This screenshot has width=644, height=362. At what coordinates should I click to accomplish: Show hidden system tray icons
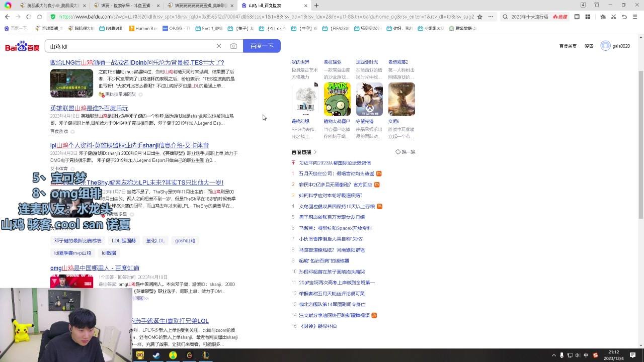[x=554, y=355]
